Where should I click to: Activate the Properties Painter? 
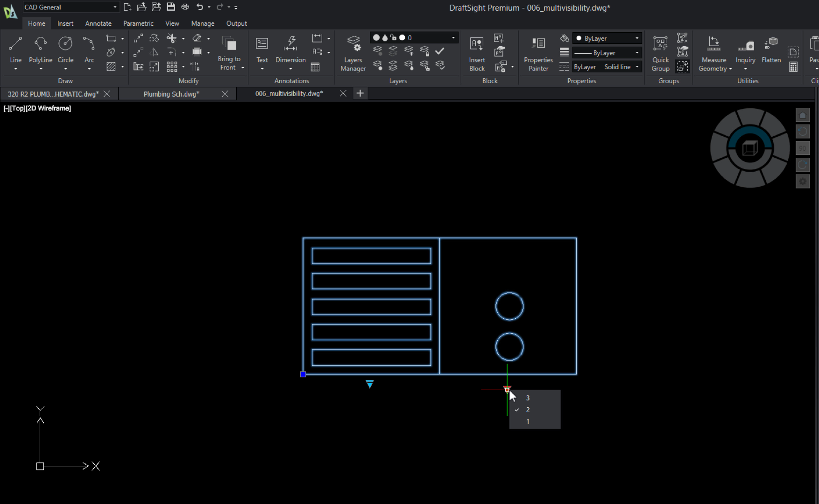coord(538,54)
